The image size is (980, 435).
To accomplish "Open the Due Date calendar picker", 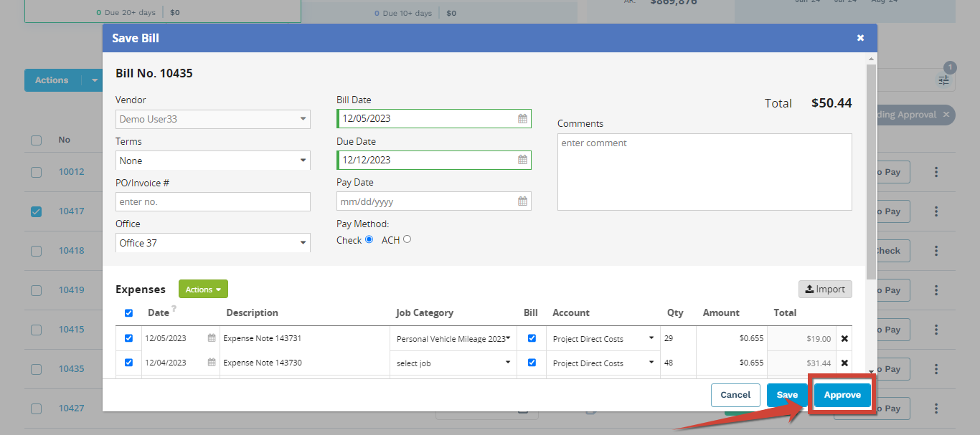I will click(522, 161).
